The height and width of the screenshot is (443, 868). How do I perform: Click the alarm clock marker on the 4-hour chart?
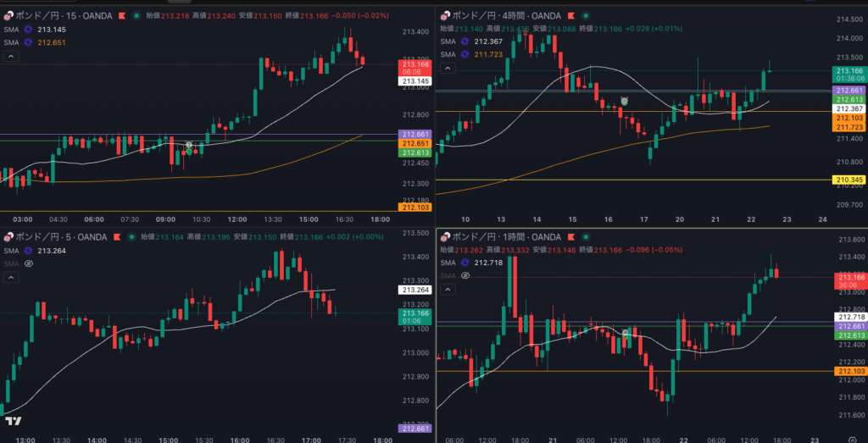[x=625, y=100]
